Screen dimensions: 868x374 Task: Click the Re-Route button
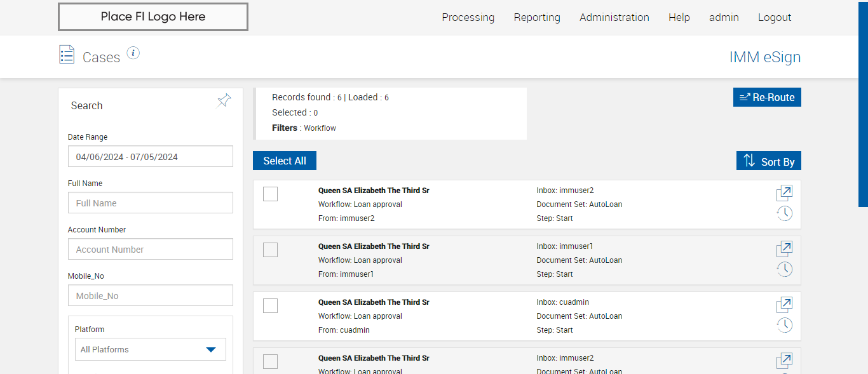pos(767,97)
